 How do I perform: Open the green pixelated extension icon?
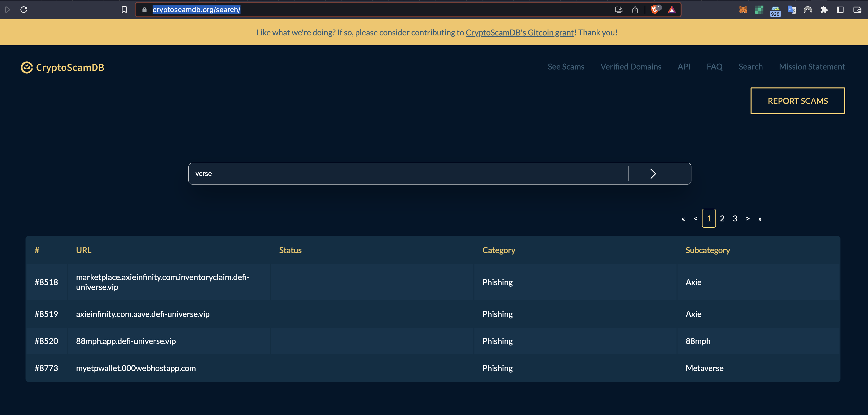point(759,10)
